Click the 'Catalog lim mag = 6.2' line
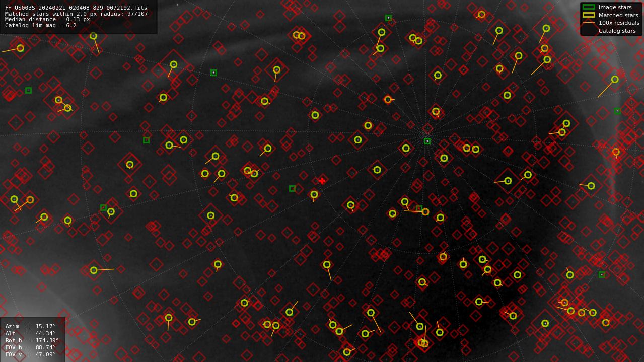Viewport: 644px width, 362px height. point(41,25)
